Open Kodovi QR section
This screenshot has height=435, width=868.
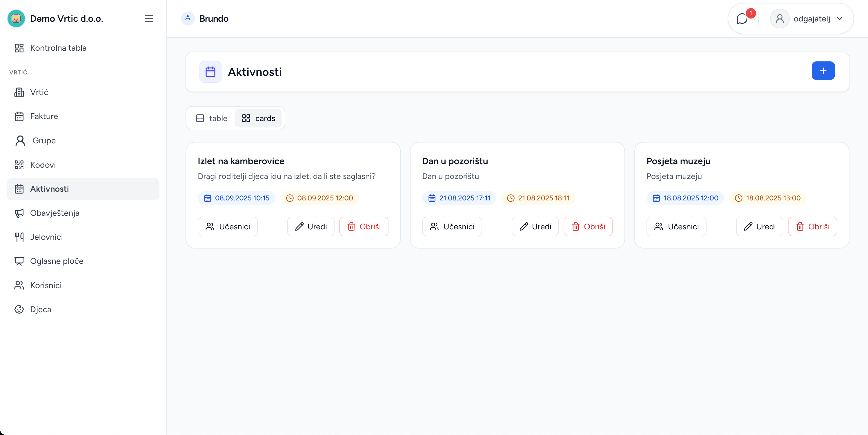click(x=83, y=165)
